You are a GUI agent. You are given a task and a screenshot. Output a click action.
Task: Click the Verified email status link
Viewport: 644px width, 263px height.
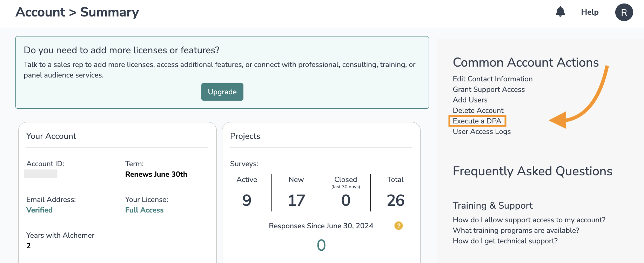[39, 210]
